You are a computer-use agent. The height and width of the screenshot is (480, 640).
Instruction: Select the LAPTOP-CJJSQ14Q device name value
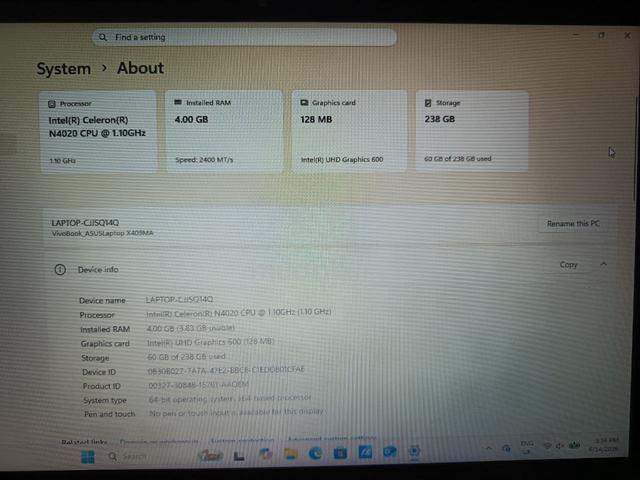tap(180, 300)
